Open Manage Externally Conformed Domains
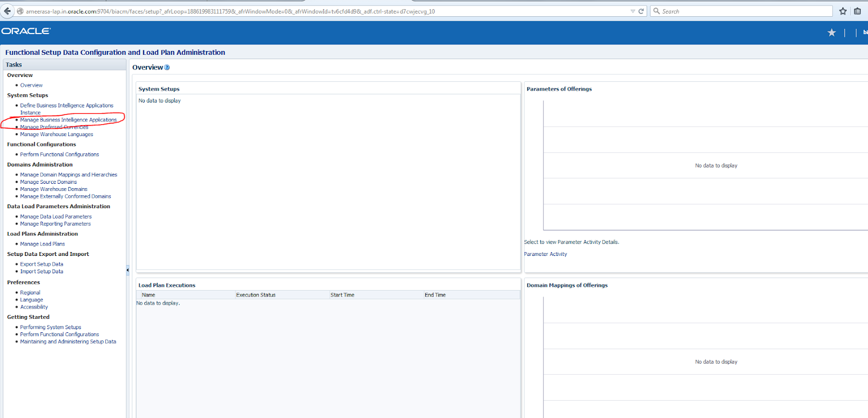868x418 pixels. [x=66, y=196]
